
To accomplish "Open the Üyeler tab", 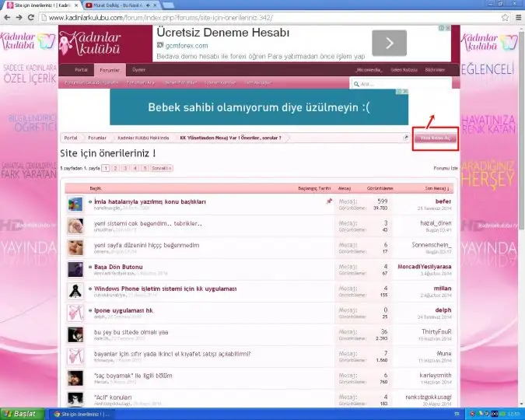I will click(138, 70).
